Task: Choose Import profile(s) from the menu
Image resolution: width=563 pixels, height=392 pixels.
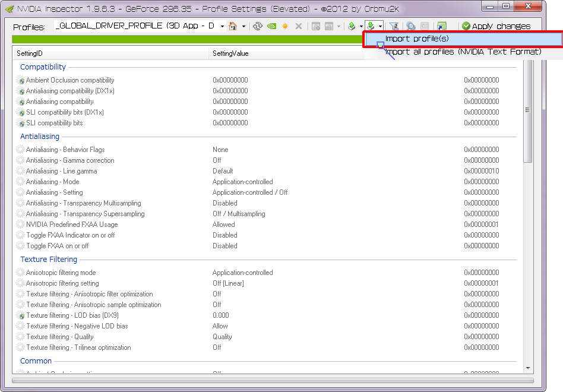Action: 463,39
